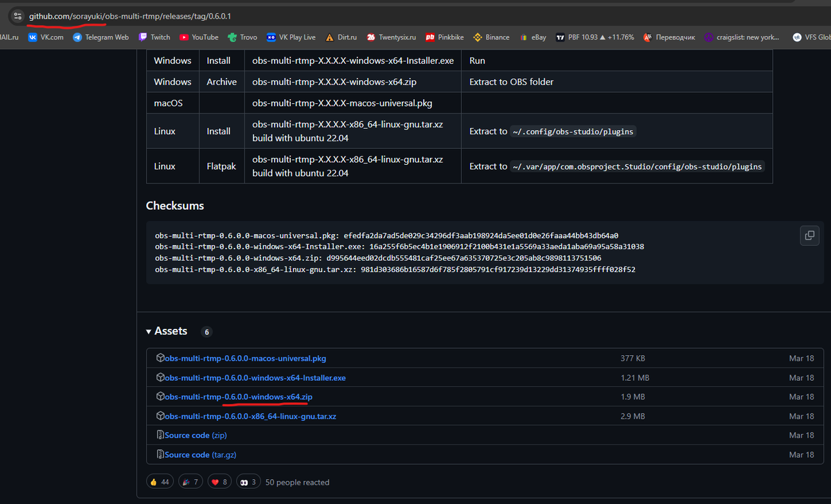Viewport: 831px width, 504px height.
Task: React with eyes emoji (3)
Action: [249, 482]
